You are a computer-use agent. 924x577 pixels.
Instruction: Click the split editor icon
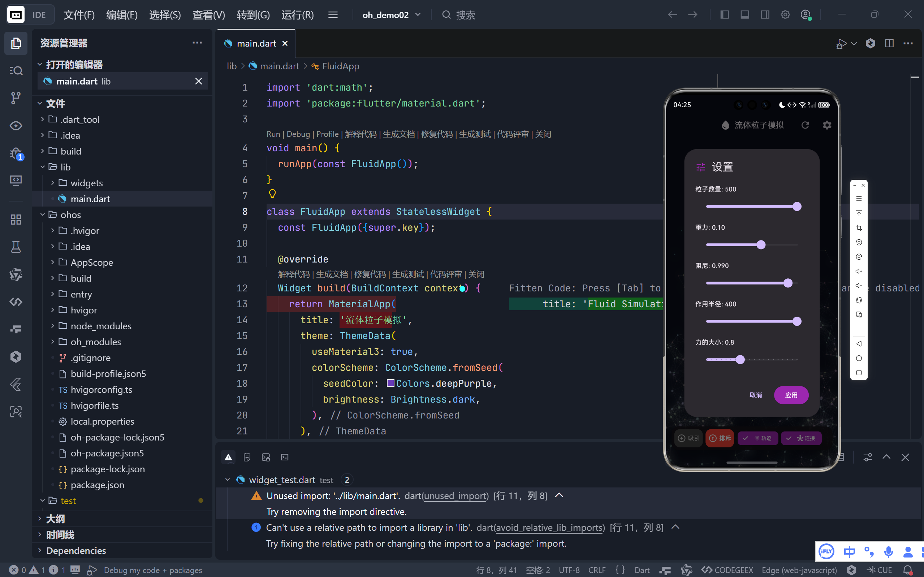[889, 43]
